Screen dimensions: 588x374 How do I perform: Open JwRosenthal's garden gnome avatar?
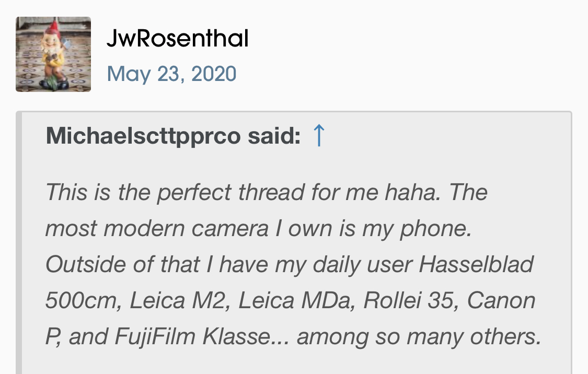pyautogui.click(x=53, y=54)
